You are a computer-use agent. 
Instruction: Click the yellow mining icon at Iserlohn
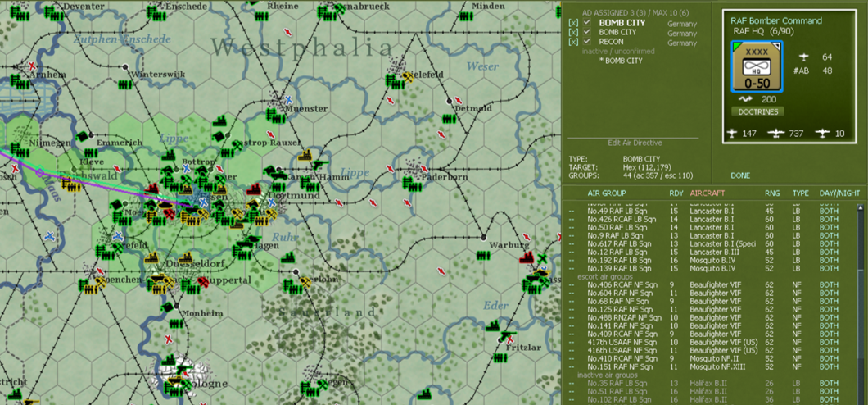point(305,283)
